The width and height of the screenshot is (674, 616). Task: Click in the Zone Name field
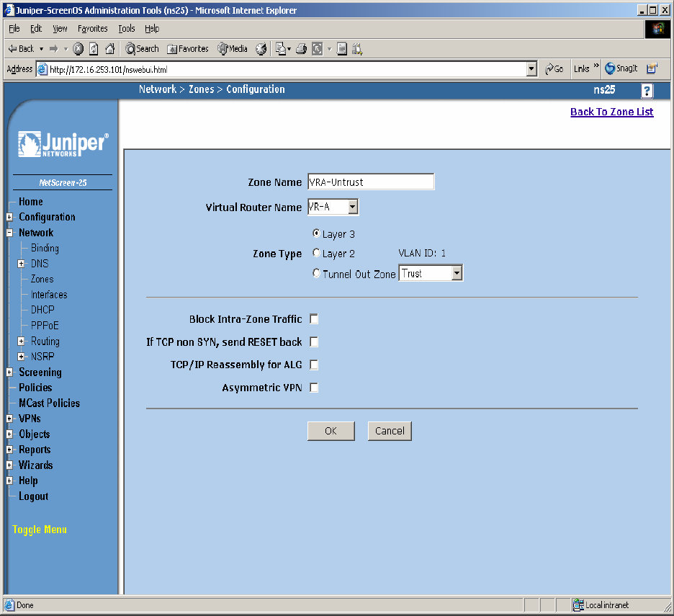tap(371, 182)
